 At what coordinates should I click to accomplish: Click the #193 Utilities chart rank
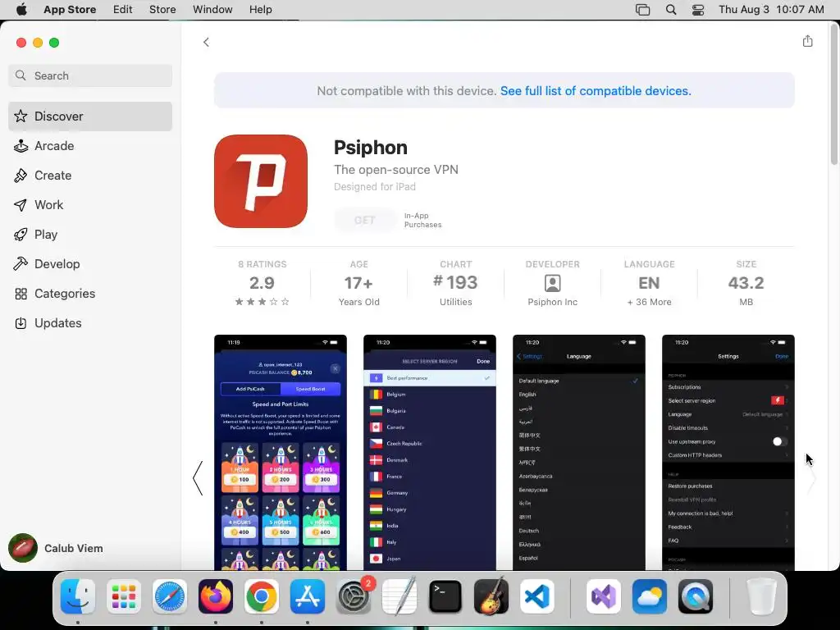pos(455,283)
